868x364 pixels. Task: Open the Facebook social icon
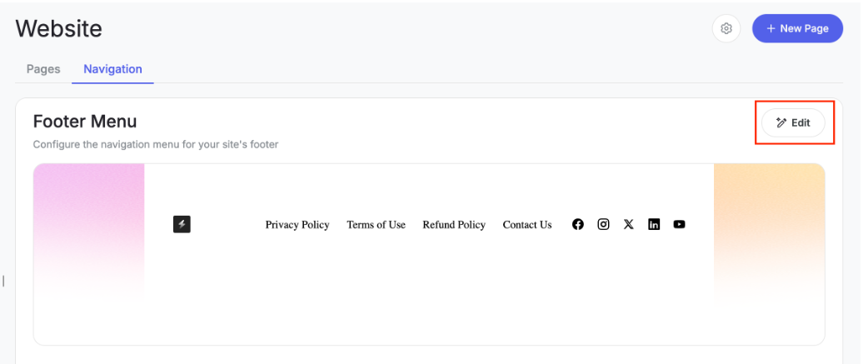pyautogui.click(x=578, y=224)
